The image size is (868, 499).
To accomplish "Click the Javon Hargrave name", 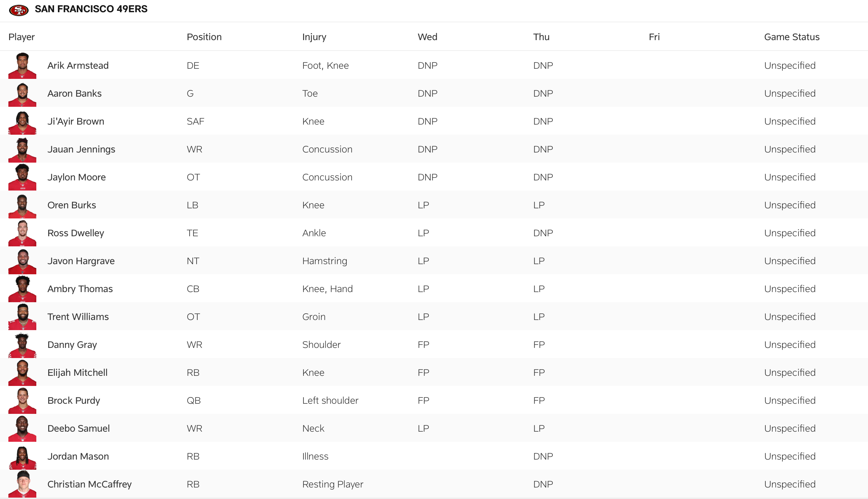I will [x=81, y=261].
